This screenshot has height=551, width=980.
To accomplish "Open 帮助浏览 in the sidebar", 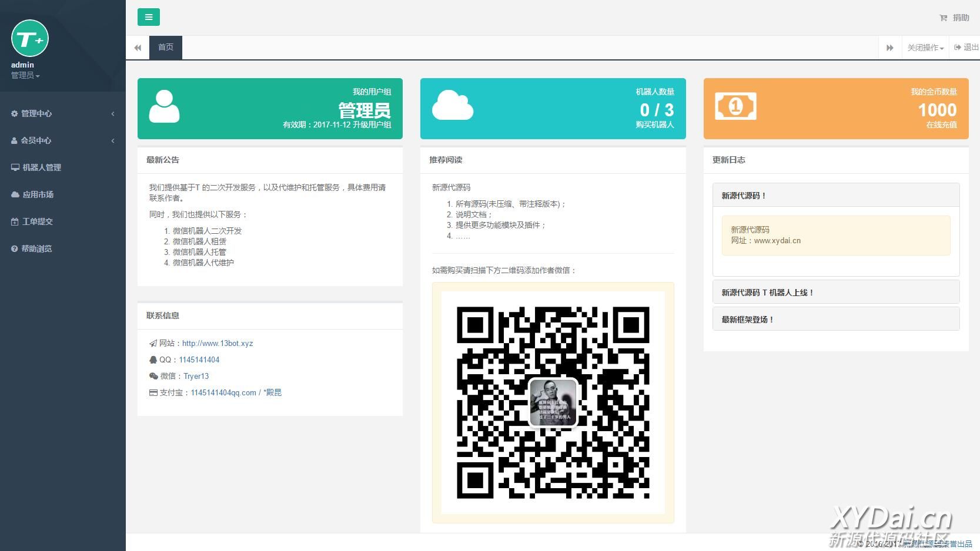I will (x=63, y=248).
